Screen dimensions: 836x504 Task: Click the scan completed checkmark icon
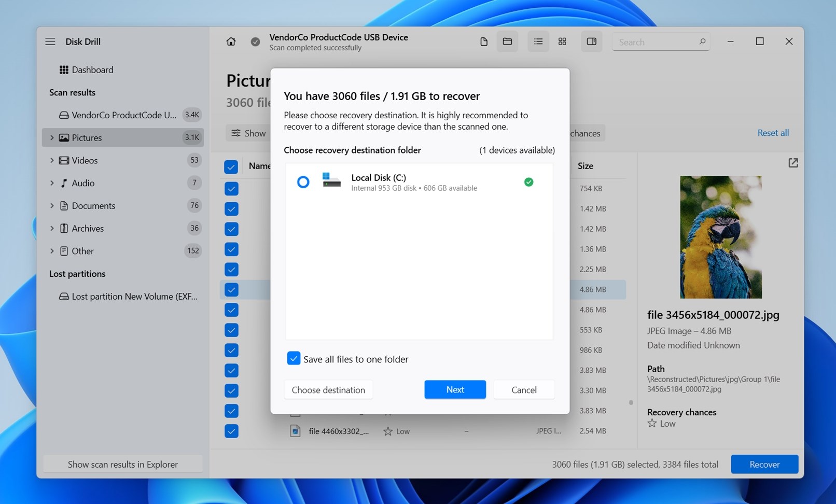(255, 41)
